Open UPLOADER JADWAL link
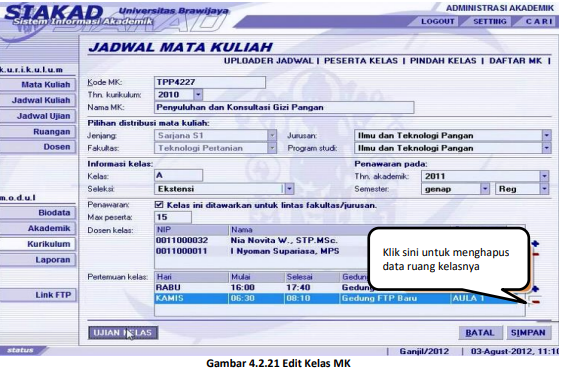 (x=268, y=61)
